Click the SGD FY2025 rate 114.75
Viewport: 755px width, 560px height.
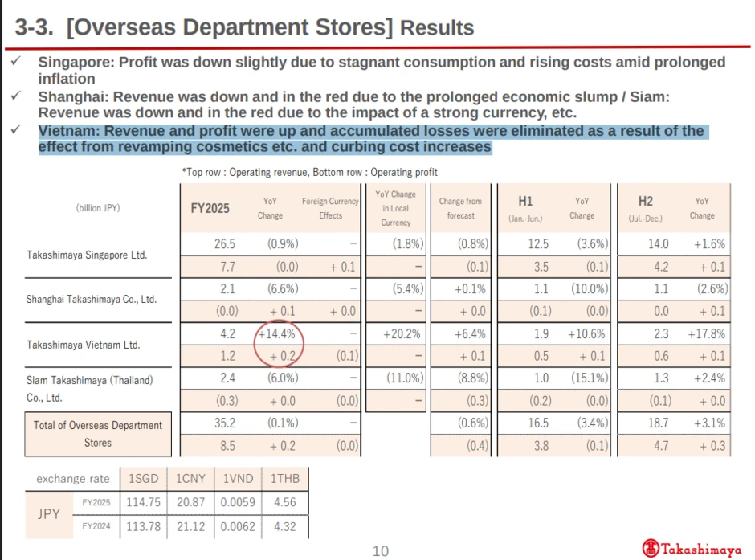[x=144, y=502]
